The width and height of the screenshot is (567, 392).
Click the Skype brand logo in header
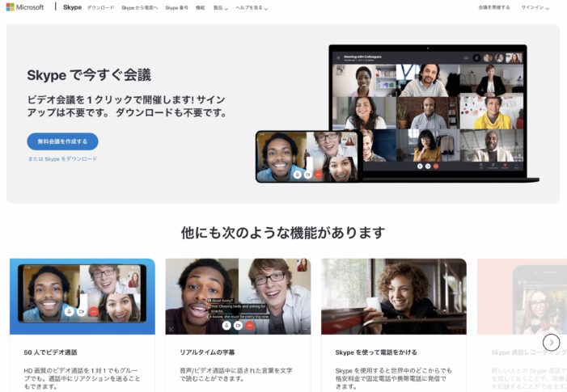pyautogui.click(x=72, y=7)
